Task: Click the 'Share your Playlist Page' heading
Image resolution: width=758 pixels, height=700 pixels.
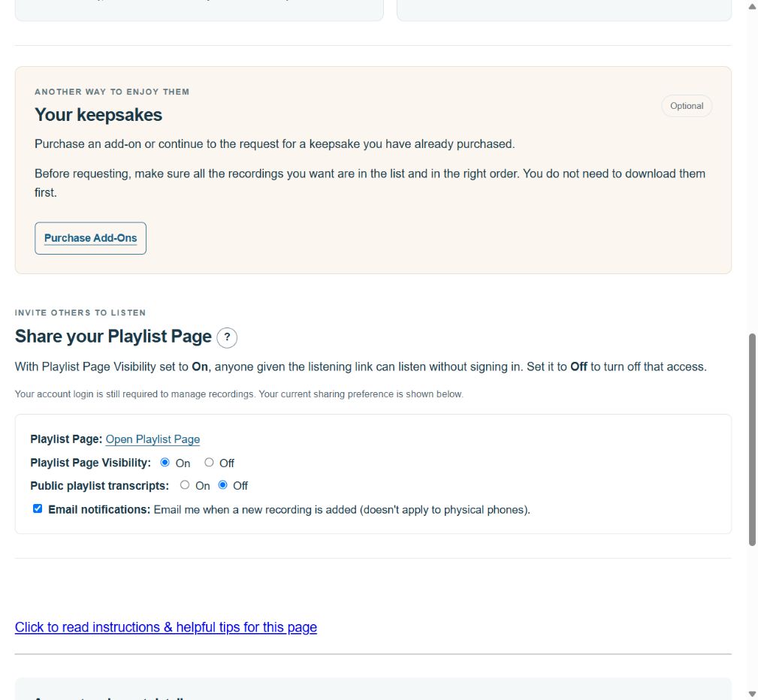Action: (113, 336)
